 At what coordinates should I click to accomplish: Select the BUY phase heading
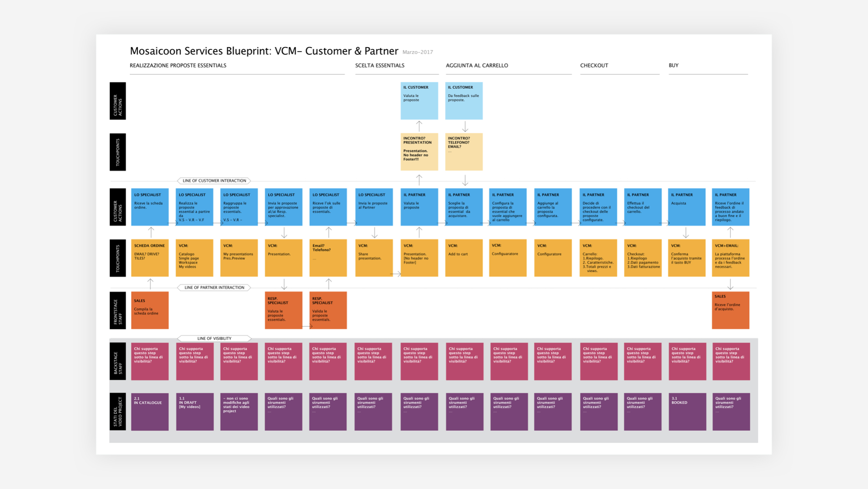click(674, 65)
